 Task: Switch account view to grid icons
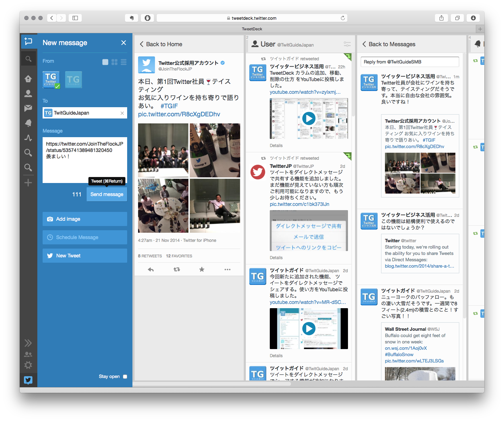(x=114, y=62)
